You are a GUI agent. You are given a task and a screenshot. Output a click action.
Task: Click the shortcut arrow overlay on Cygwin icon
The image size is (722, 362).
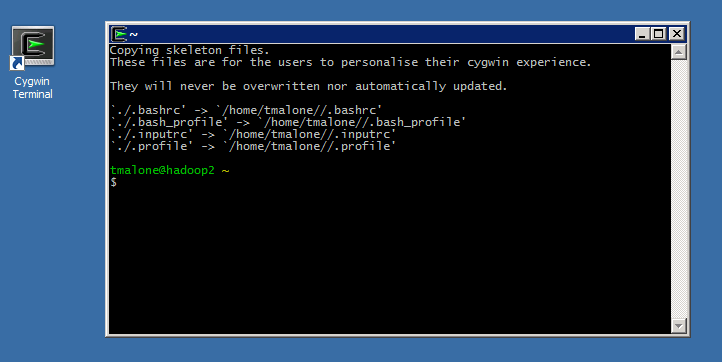pyautogui.click(x=17, y=63)
